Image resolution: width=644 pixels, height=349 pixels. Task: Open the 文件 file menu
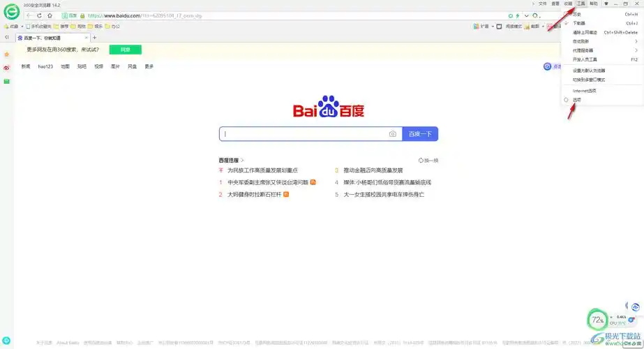pos(543,3)
